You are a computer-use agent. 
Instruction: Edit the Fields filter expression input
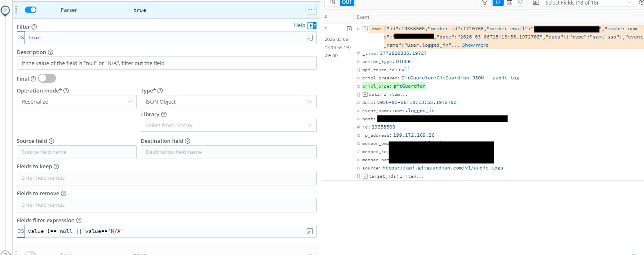(167, 231)
